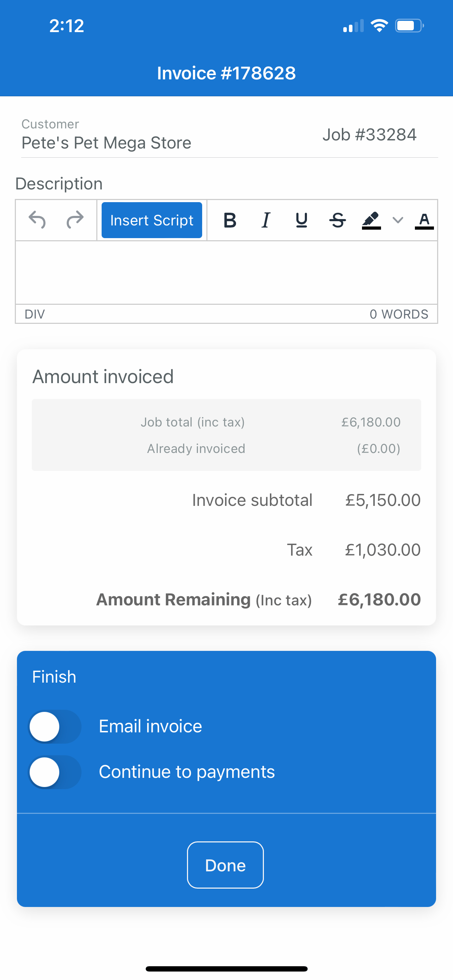The image size is (453, 980).
Task: Tap the Insert Script button
Action: pyautogui.click(x=152, y=220)
